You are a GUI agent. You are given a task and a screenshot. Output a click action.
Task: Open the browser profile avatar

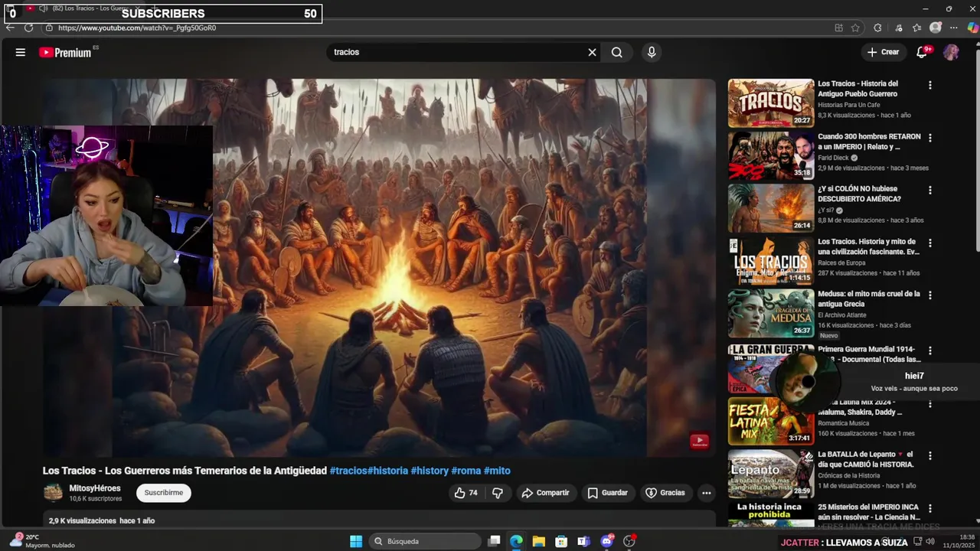click(x=936, y=28)
